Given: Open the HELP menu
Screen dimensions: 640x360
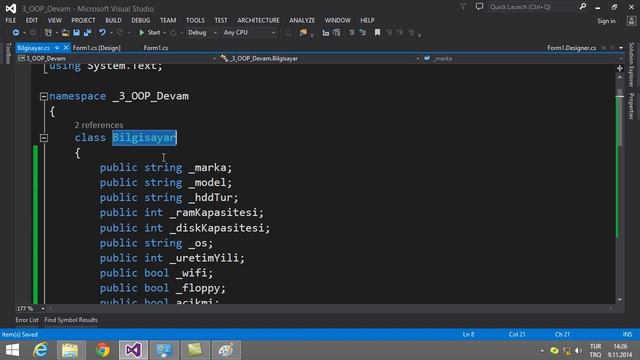Looking at the screenshot, I should click(367, 20).
